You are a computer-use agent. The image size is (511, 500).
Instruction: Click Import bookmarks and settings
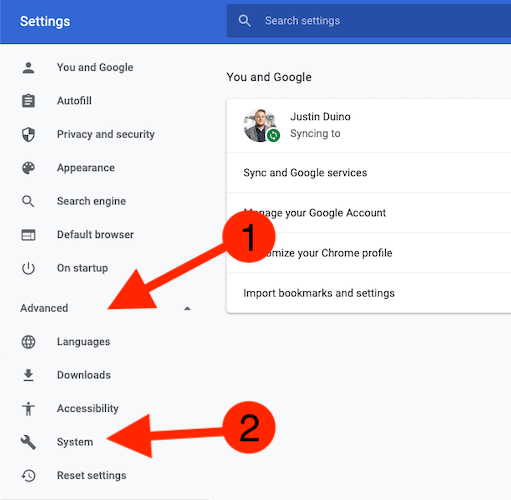[369, 293]
